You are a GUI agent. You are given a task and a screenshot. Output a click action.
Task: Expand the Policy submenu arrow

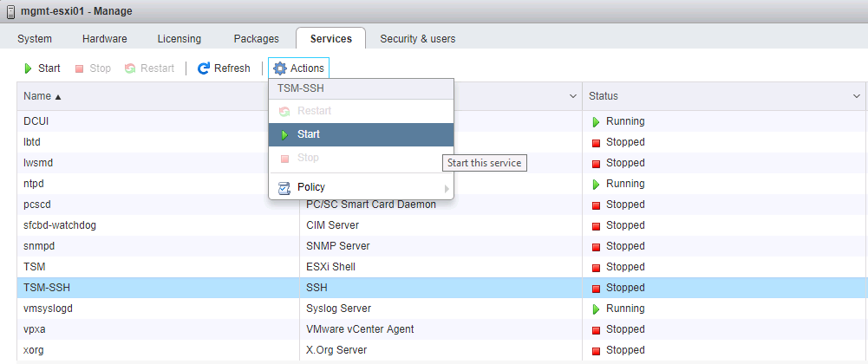[447, 188]
